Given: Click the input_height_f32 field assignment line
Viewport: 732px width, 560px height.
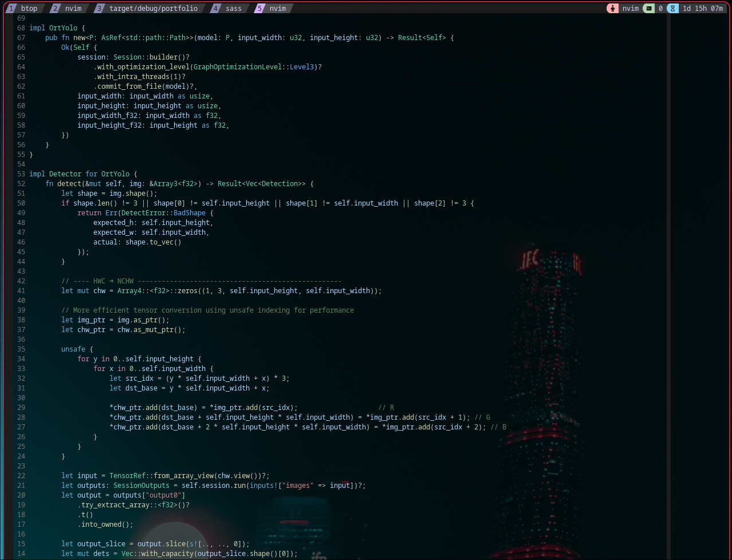Looking at the screenshot, I should coord(154,125).
